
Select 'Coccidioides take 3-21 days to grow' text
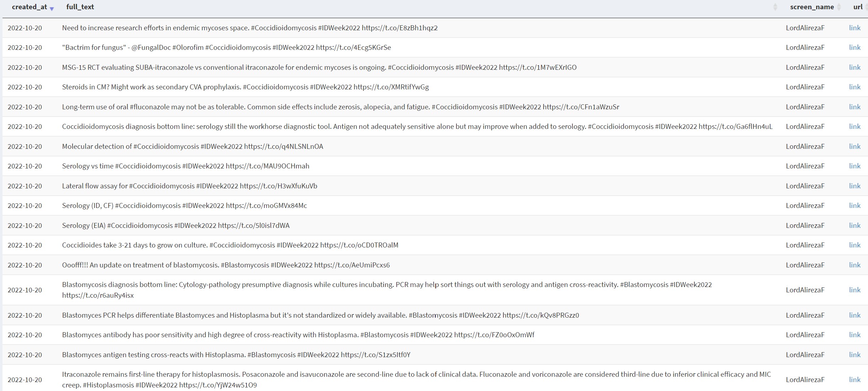click(x=230, y=245)
